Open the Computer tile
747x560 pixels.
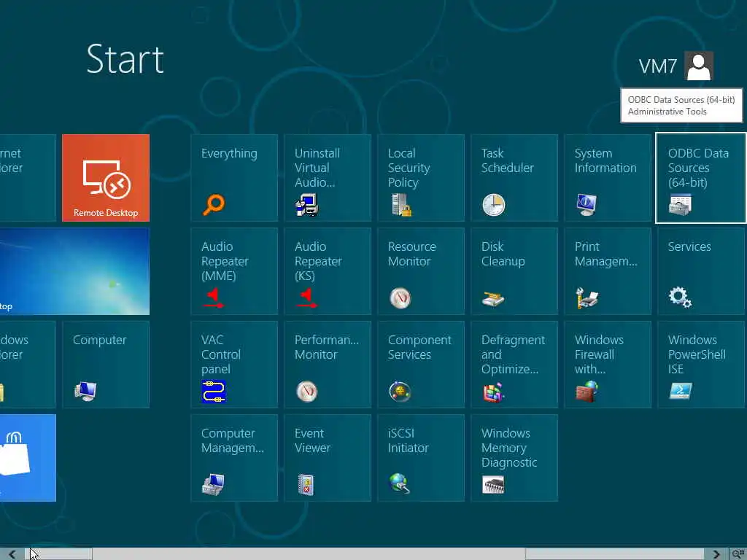[106, 365]
